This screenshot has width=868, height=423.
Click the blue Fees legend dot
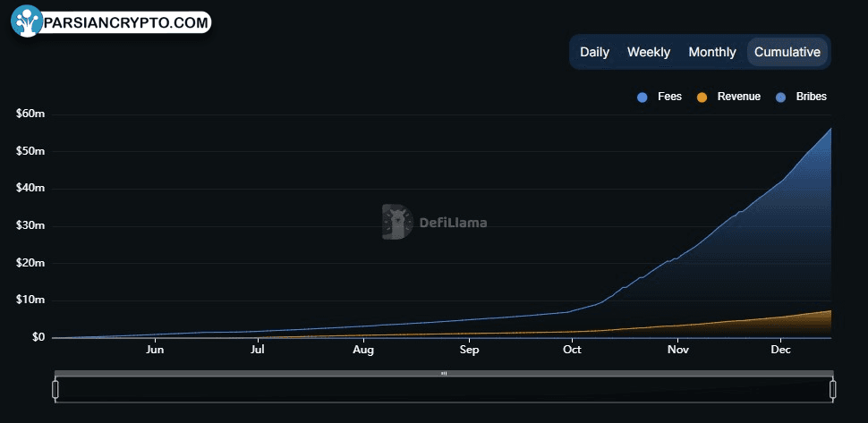642,97
